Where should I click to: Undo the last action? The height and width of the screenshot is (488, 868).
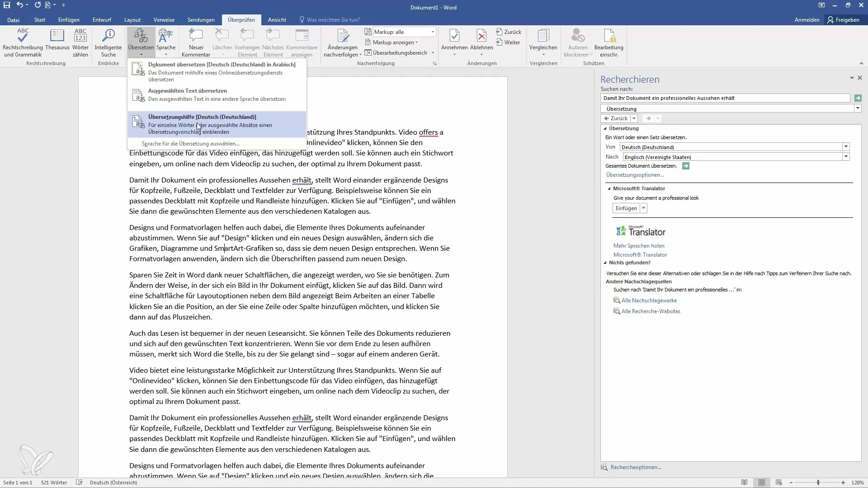19,5
